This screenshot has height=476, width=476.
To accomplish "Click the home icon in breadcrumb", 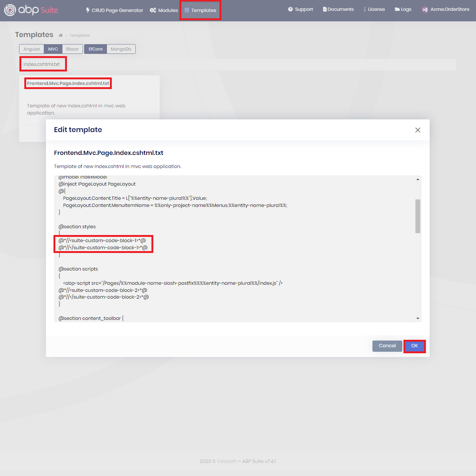I will coord(61,36).
